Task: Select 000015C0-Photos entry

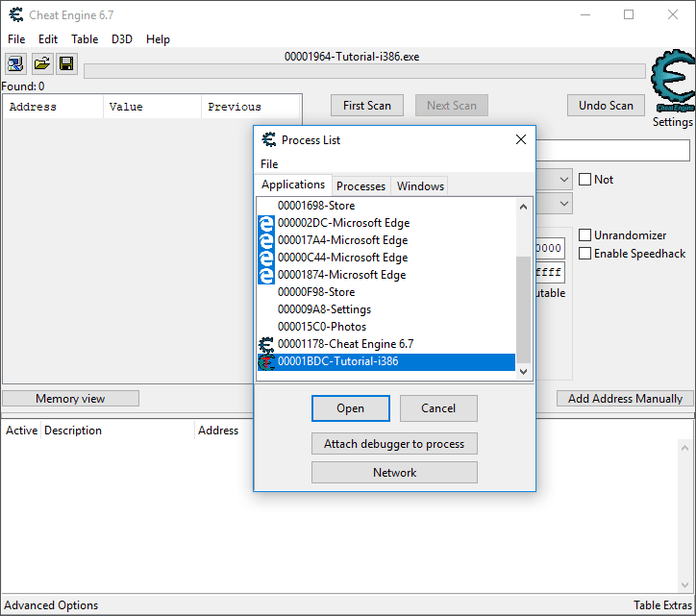Action: pos(386,327)
